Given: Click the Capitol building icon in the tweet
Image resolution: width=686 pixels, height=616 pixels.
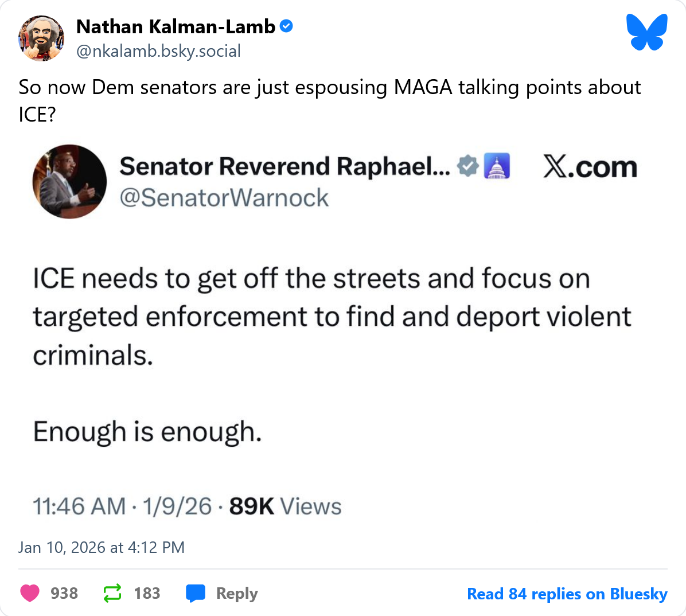Looking at the screenshot, I should 497,166.
